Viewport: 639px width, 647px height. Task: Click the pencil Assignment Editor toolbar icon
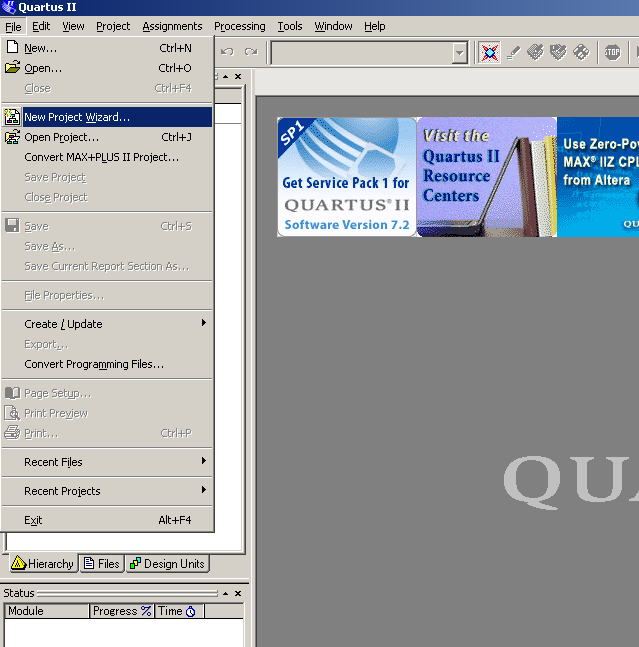coord(513,52)
